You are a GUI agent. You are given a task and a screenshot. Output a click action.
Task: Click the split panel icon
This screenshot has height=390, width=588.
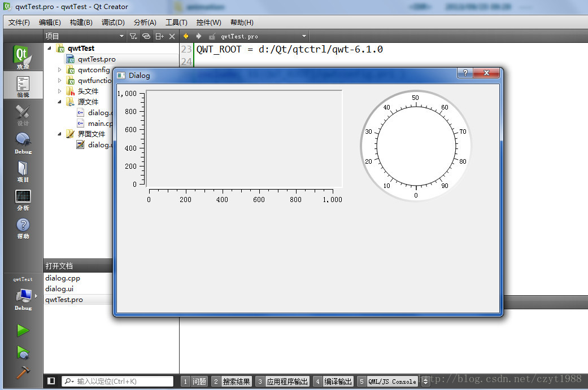pyautogui.click(x=159, y=36)
